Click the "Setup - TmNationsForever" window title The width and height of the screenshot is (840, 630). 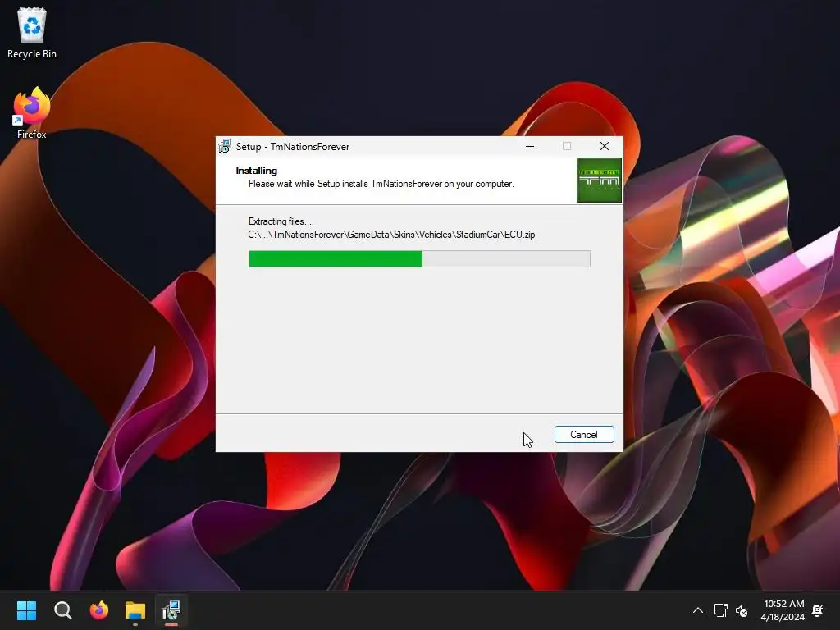click(x=293, y=147)
